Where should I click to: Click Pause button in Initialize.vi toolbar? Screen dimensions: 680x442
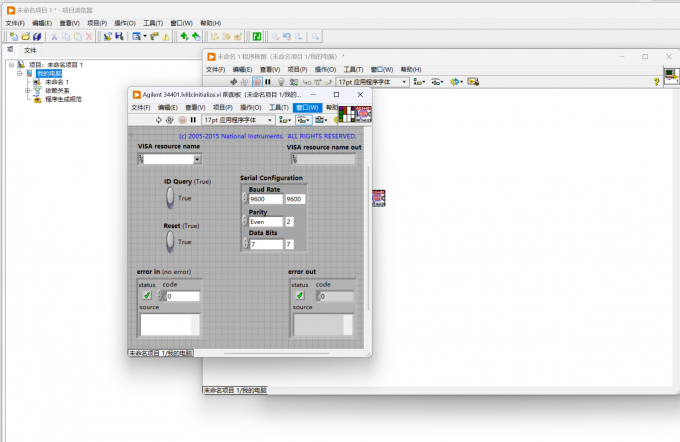click(x=193, y=120)
